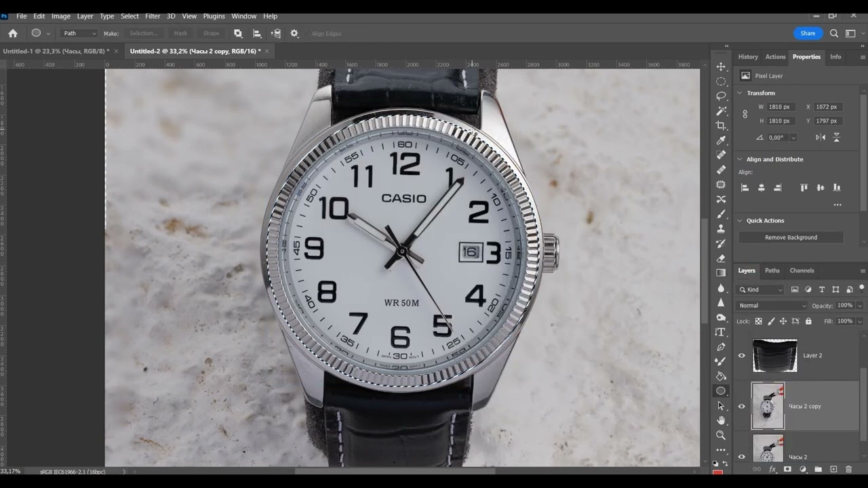Toggle lock all for layer
868x488 pixels.
click(808, 321)
